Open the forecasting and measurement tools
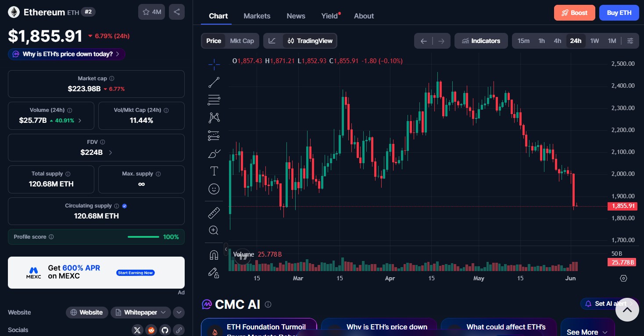 tap(214, 136)
